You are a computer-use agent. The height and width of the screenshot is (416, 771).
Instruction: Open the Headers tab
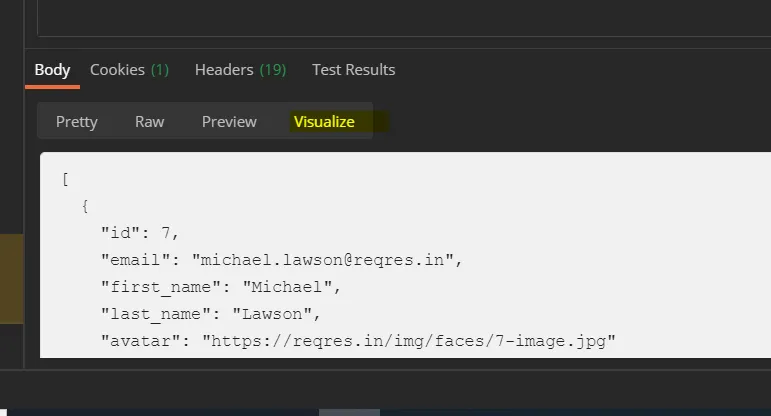coord(240,70)
